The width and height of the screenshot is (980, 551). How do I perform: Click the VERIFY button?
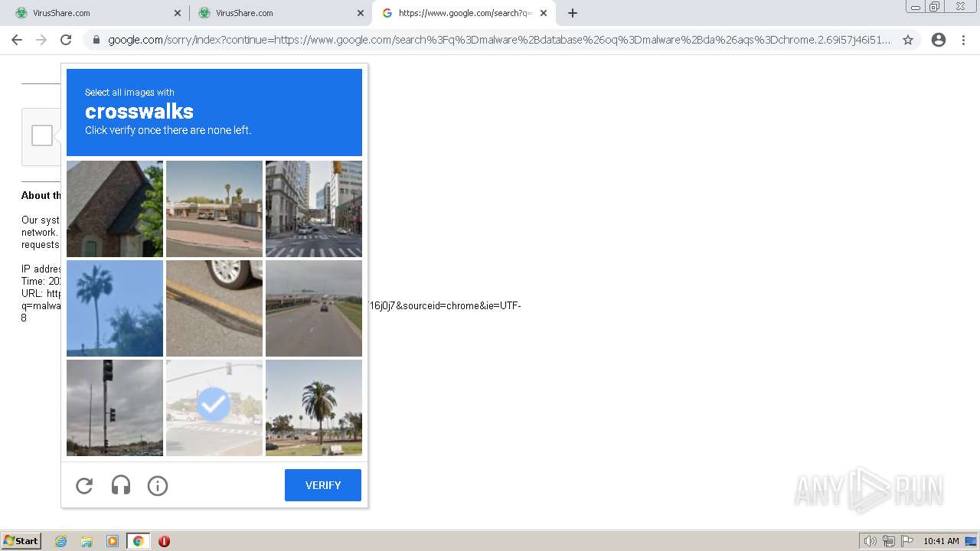tap(323, 485)
